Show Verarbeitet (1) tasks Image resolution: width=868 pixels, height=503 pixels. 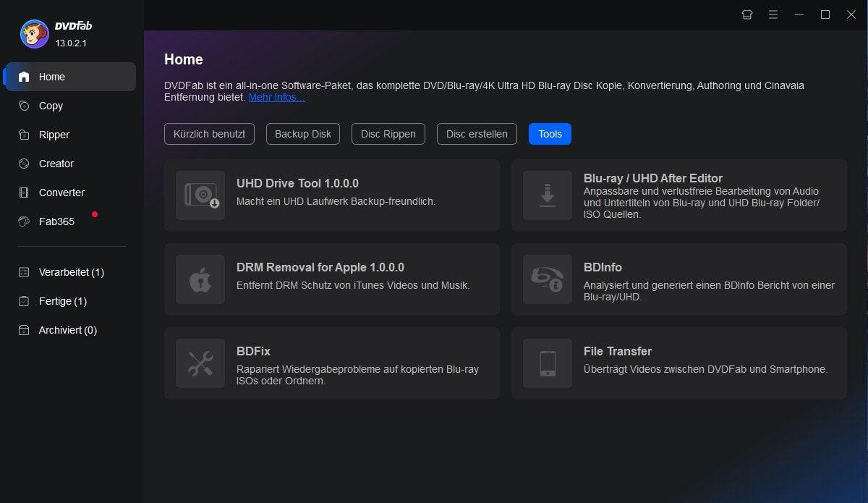pyautogui.click(x=70, y=272)
